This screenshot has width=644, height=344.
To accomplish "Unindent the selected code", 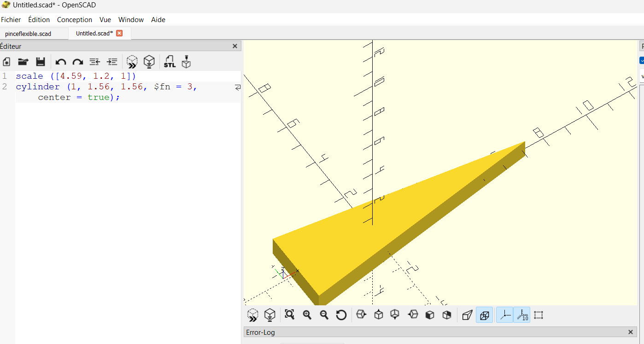I will click(x=94, y=62).
